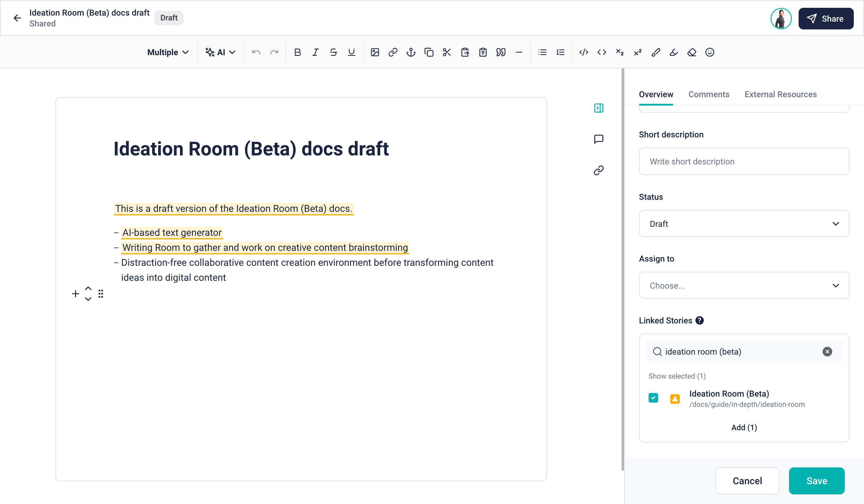Viewport: 864px width, 504px height.
Task: Open the Multiple text style dropdown
Action: 168,52
